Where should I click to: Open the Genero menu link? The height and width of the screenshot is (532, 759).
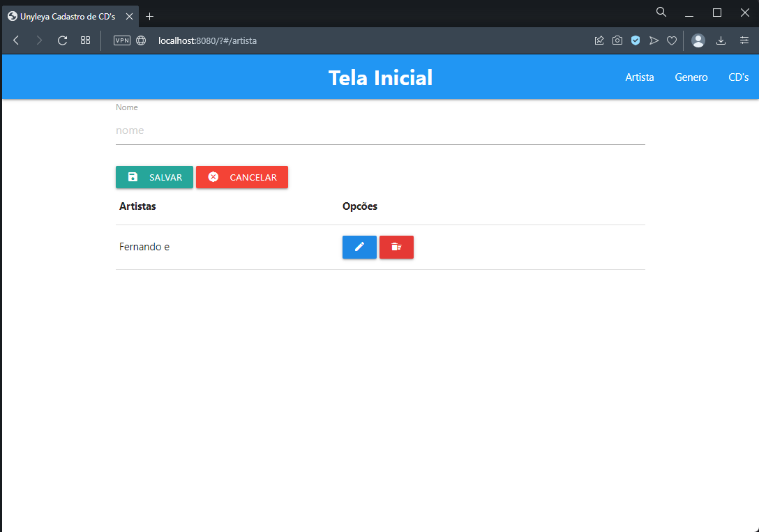point(691,77)
